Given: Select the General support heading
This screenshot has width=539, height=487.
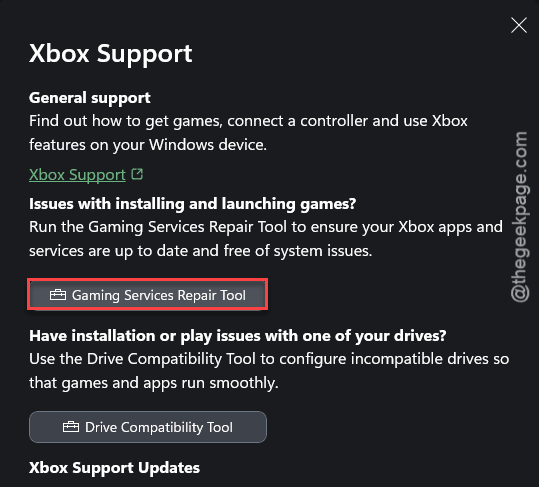Looking at the screenshot, I should pyautogui.click(x=90, y=98).
